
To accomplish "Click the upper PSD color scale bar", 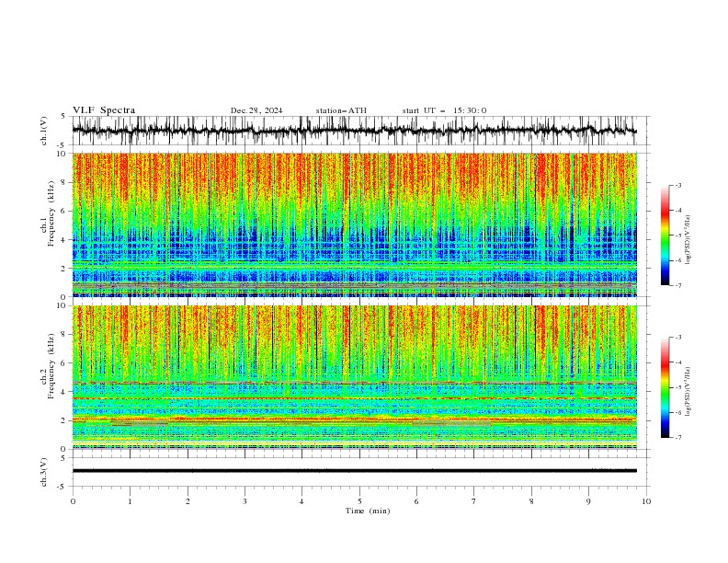I will [x=665, y=236].
